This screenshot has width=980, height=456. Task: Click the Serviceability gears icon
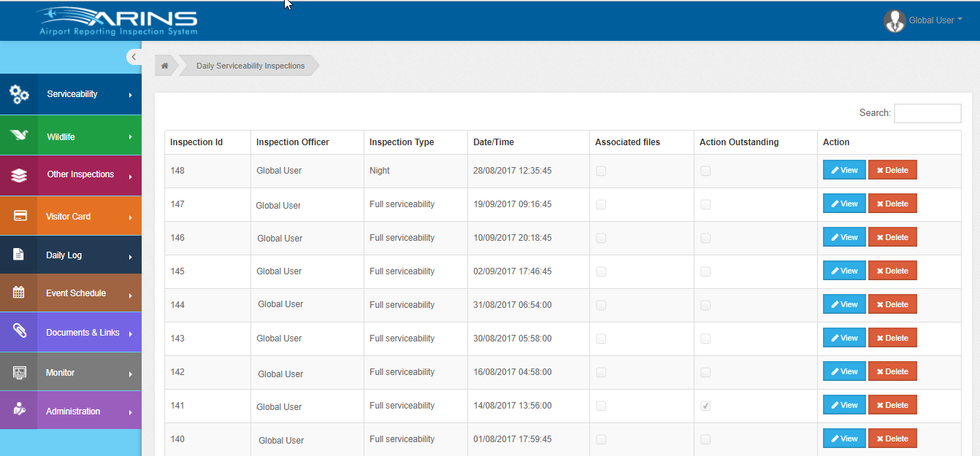[x=19, y=94]
